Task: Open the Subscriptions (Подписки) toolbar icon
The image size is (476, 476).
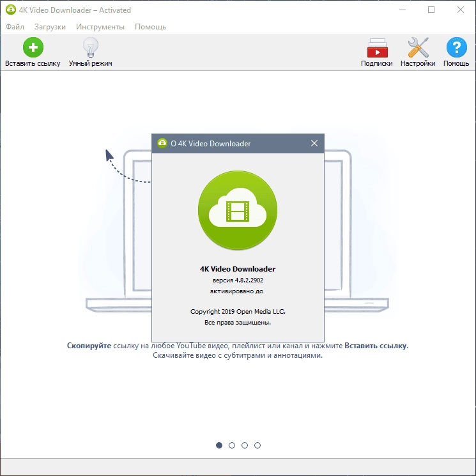Action: click(377, 48)
